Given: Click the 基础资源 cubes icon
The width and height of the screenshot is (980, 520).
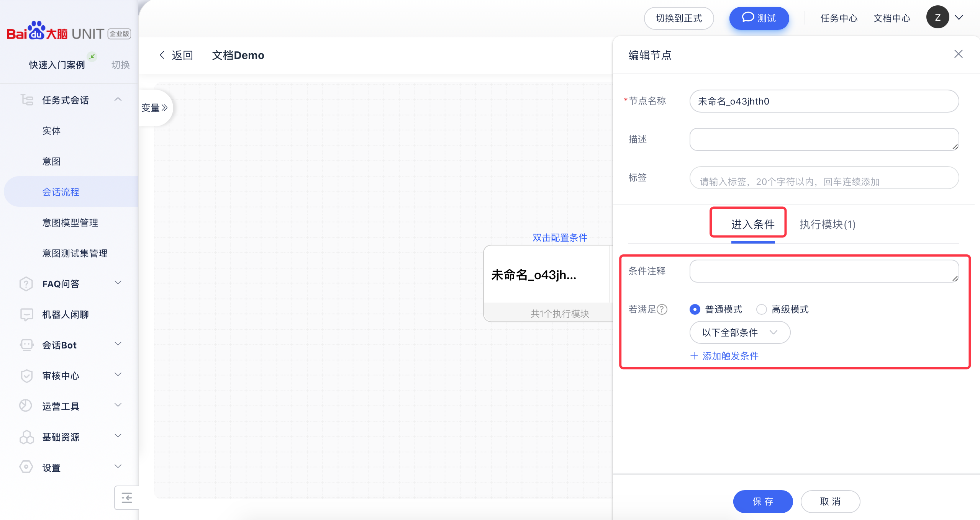Looking at the screenshot, I should pyautogui.click(x=26, y=437).
